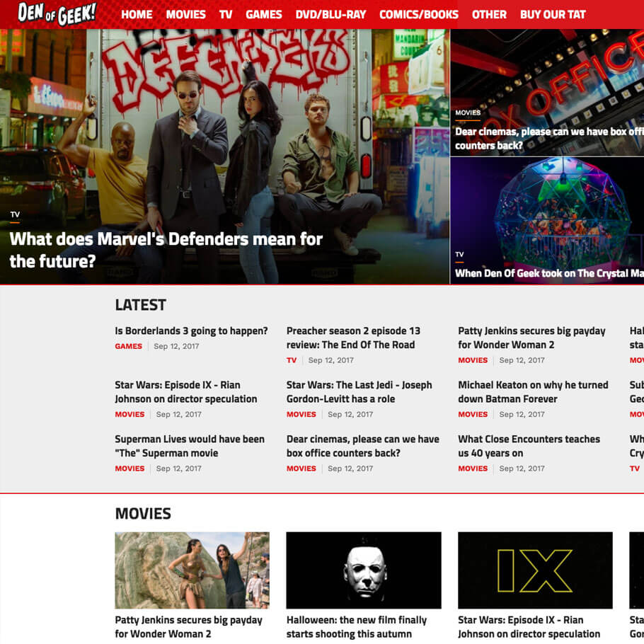The width and height of the screenshot is (644, 644).
Task: Click BUY OUR TAT menu item
Action: click(x=553, y=14)
